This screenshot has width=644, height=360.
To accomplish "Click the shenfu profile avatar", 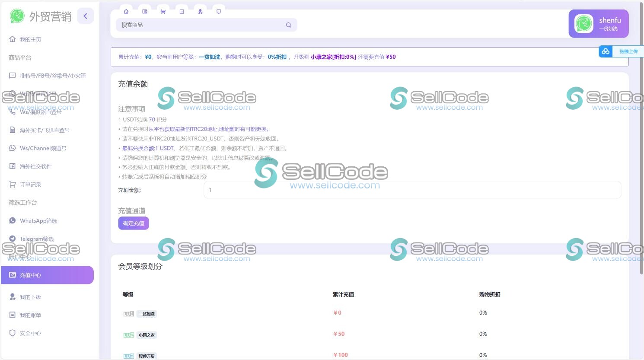I will point(583,24).
